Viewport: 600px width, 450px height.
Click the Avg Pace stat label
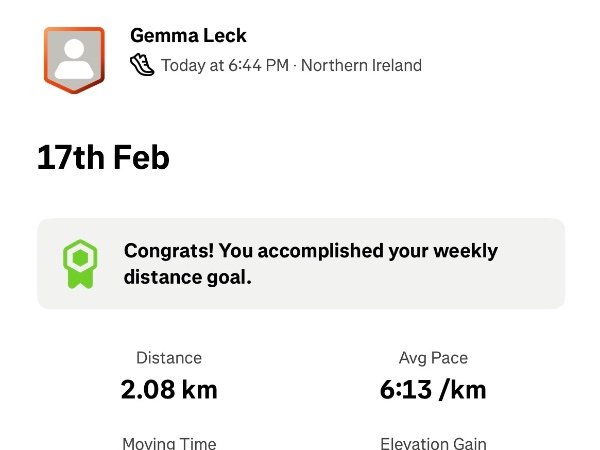click(433, 358)
